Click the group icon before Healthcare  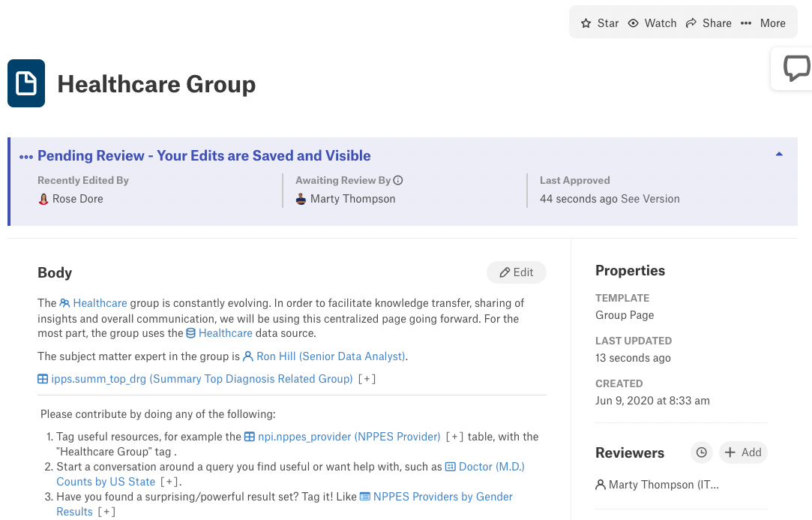tap(64, 303)
